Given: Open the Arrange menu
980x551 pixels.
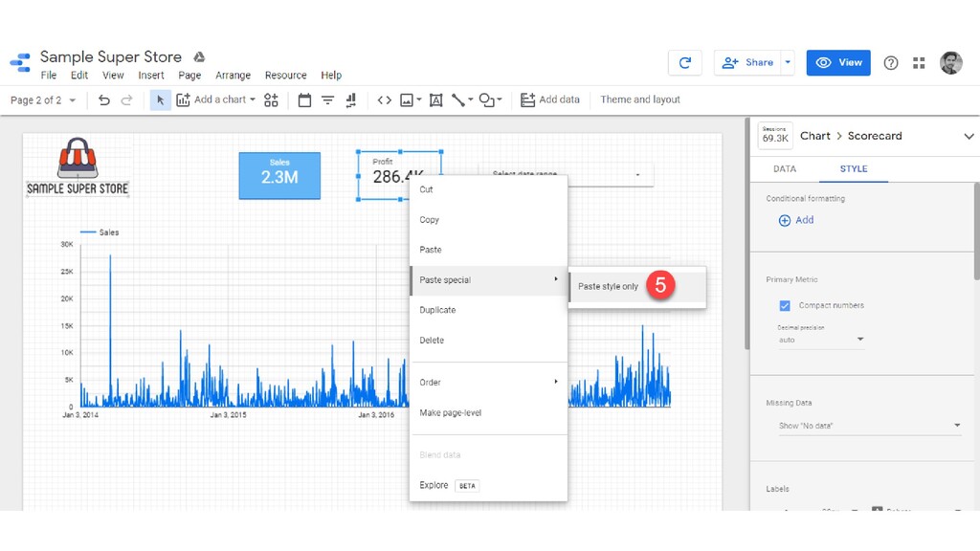Looking at the screenshot, I should (x=234, y=75).
